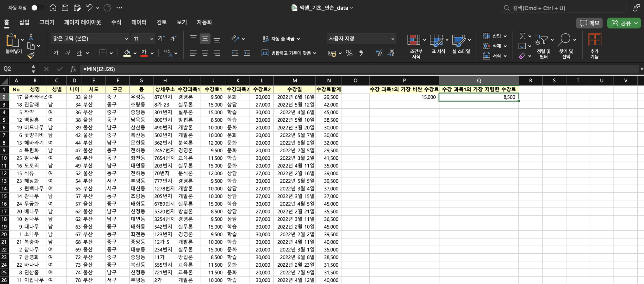Click the percent style icon
The image size is (644, 284).
point(349,53)
